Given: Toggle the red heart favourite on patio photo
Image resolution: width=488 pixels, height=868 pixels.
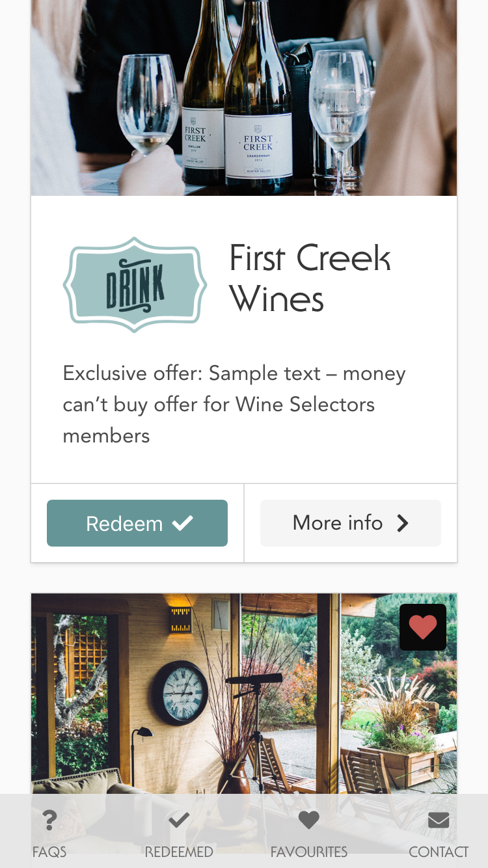Looking at the screenshot, I should [423, 627].
